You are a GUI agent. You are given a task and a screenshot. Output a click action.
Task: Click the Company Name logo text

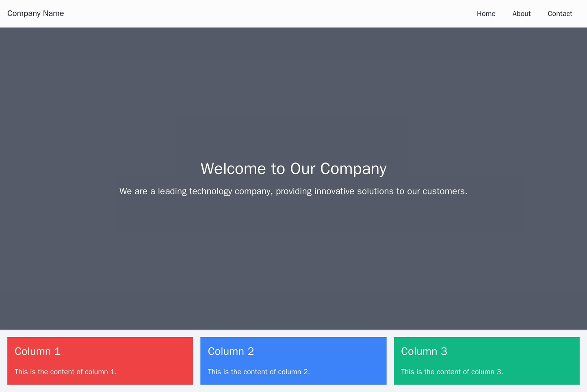(x=36, y=13)
